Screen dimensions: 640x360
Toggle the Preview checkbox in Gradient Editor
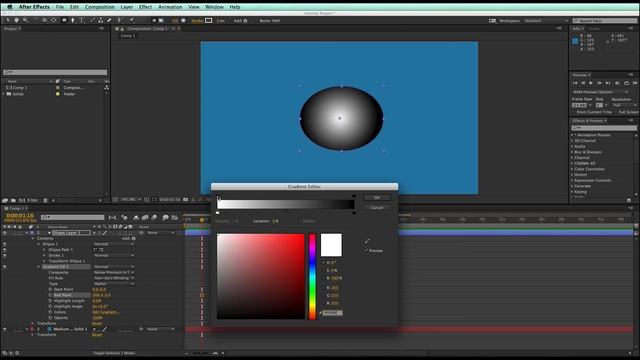coord(367,250)
